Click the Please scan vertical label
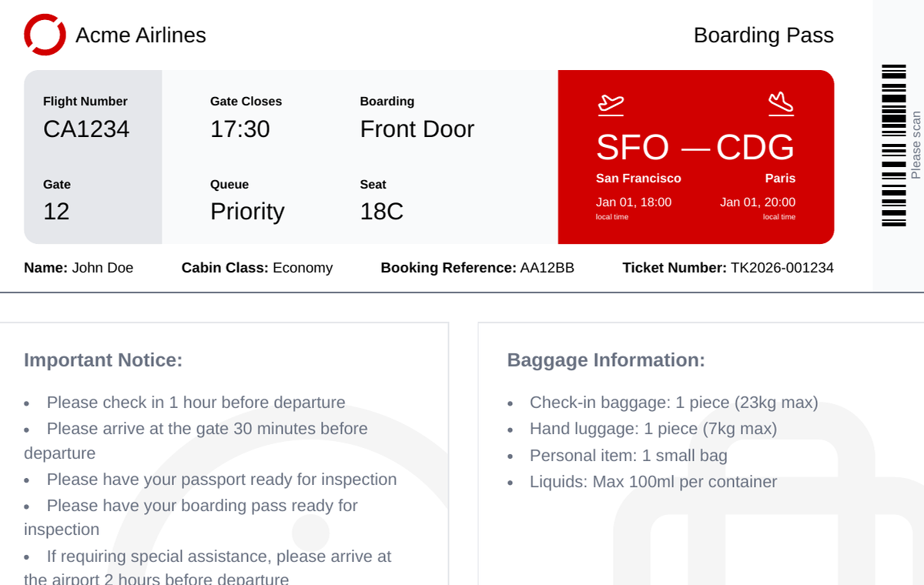The height and width of the screenshot is (585, 924). (x=916, y=145)
